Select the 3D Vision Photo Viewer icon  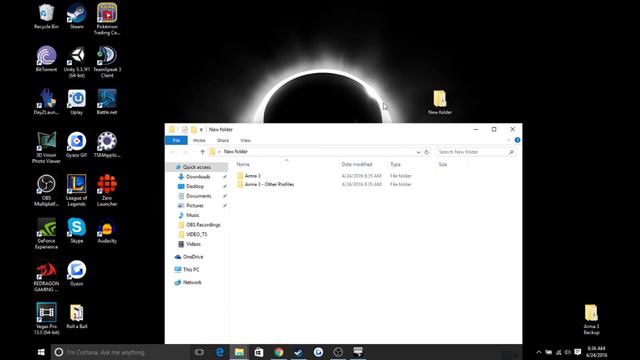coord(46,148)
